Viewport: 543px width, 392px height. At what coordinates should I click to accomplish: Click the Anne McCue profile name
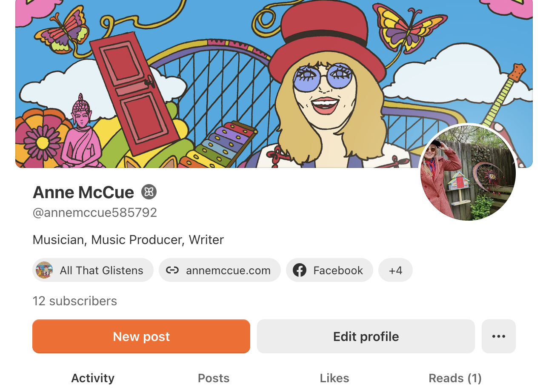[83, 193]
